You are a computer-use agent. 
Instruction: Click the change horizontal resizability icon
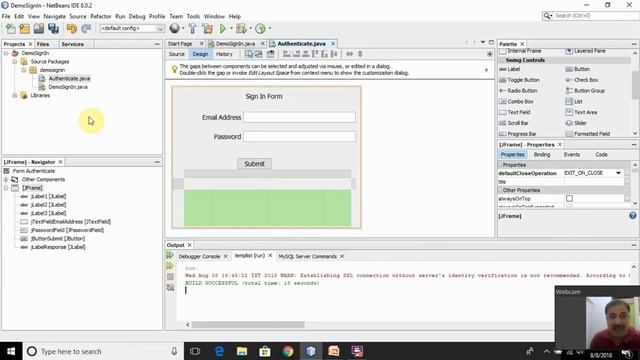point(349,54)
